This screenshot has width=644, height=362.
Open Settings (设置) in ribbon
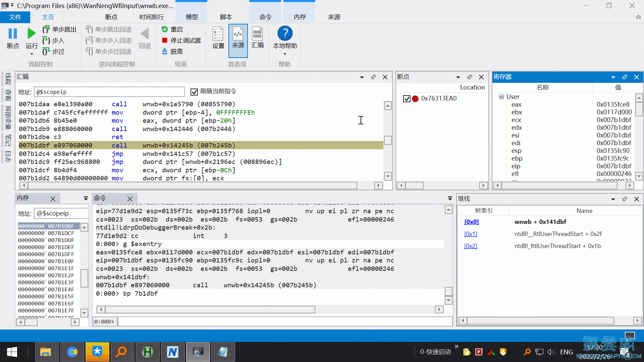pos(218,38)
